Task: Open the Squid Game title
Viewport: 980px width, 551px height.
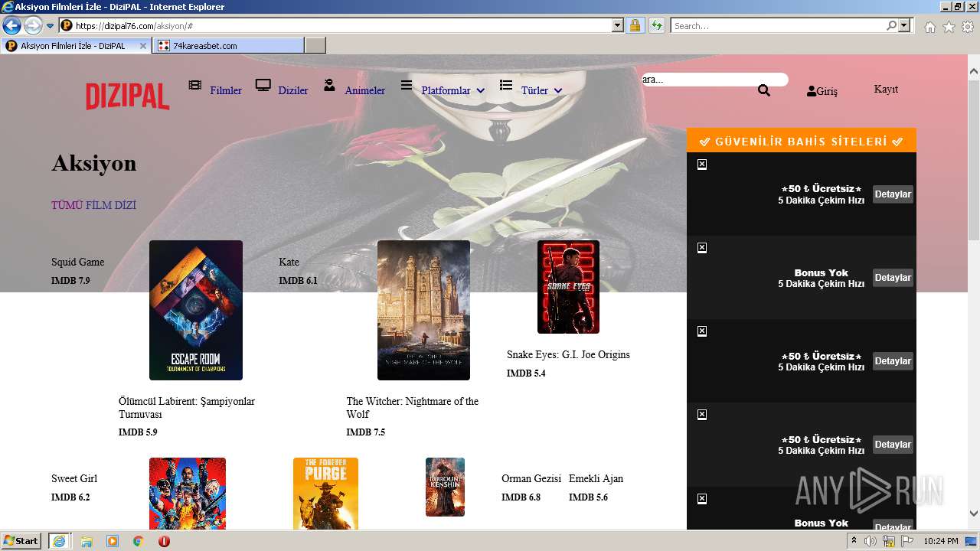Action: pyautogui.click(x=77, y=262)
